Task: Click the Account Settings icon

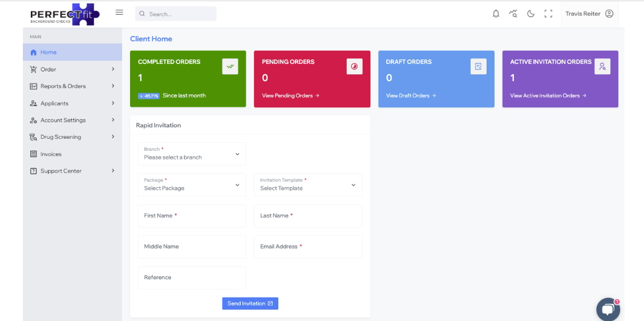Action: pyautogui.click(x=34, y=121)
